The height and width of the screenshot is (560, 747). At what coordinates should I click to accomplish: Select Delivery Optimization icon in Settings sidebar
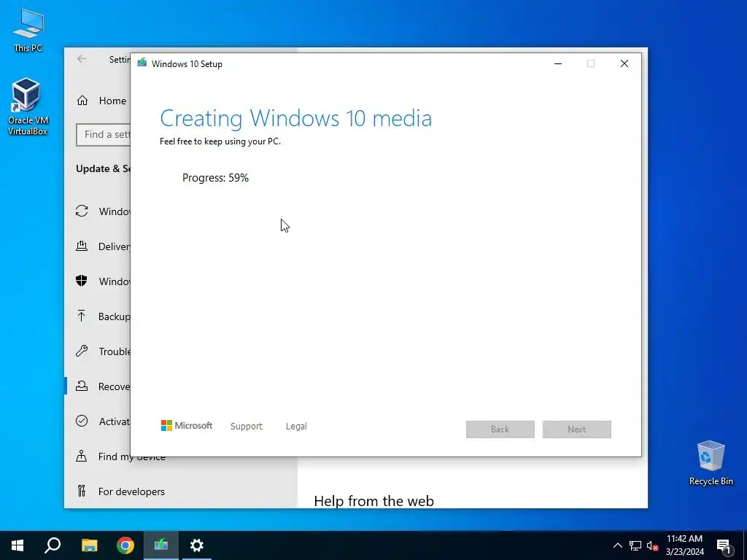(x=82, y=246)
